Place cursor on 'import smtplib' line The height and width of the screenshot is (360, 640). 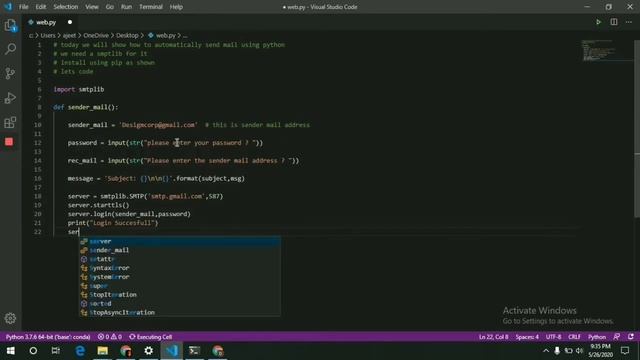[79, 89]
